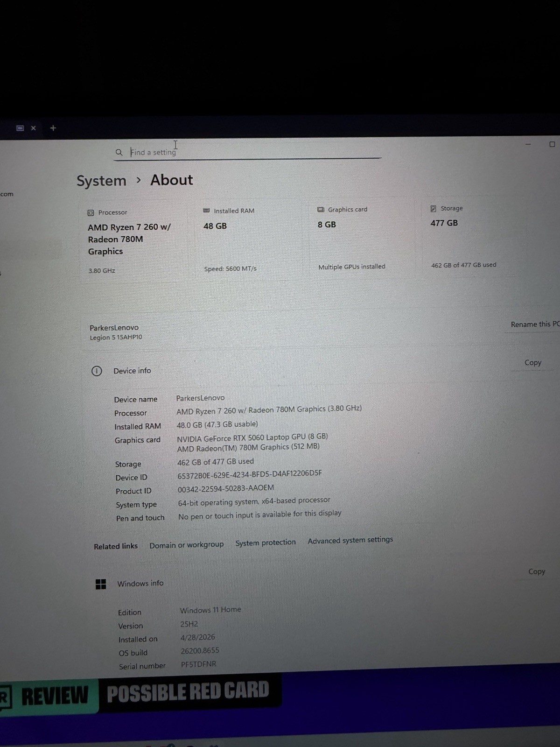560x747 pixels.
Task: Click NVIDIA GeForce RTX 5060 Laptop GPU text
Action: coord(252,437)
